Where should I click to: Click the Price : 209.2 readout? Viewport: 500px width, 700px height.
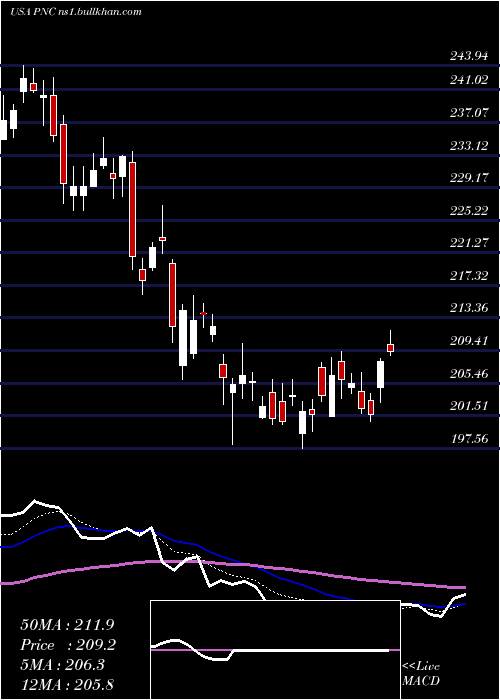[68, 645]
